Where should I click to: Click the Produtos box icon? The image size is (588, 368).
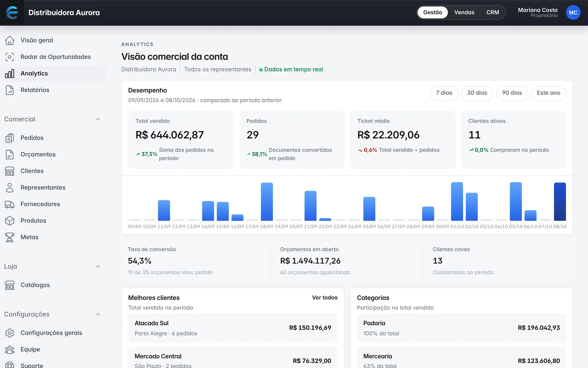10,220
